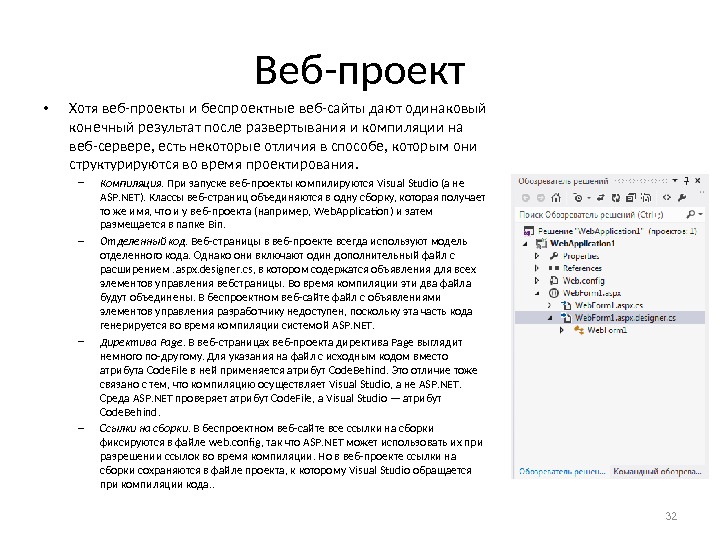Image resolution: width=720 pixels, height=540 pixels.
Task: Click the Forward navigation icon in Solution Explorer
Action: point(541,198)
